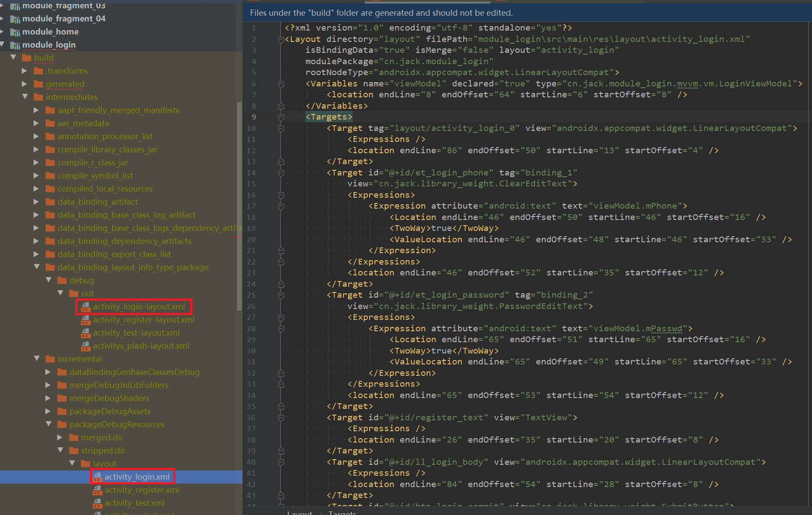Screen dimensions: 812x515
Task: Click the generated-files warning banner
Action: pos(527,13)
